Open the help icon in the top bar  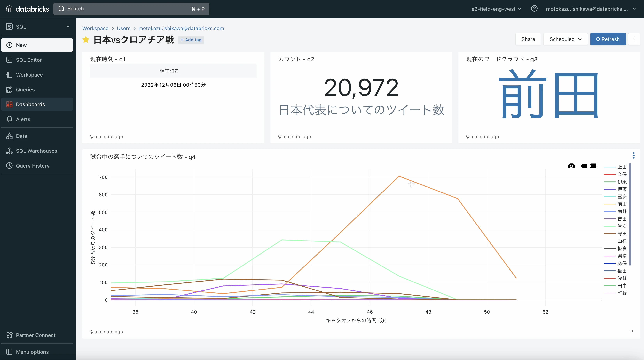tap(535, 9)
